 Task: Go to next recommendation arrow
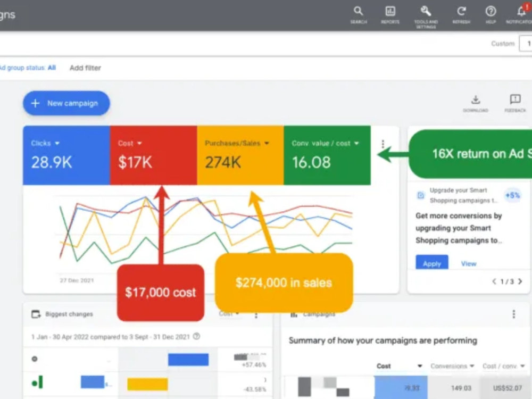coord(520,281)
